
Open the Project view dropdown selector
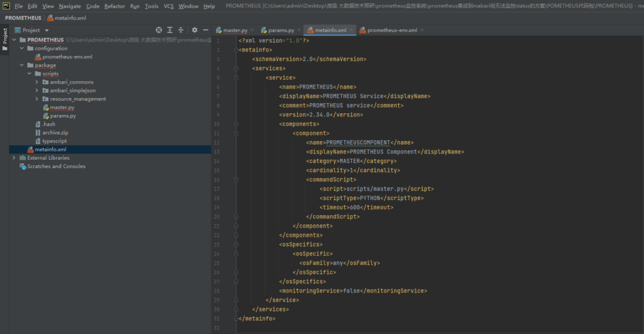pyautogui.click(x=31, y=30)
